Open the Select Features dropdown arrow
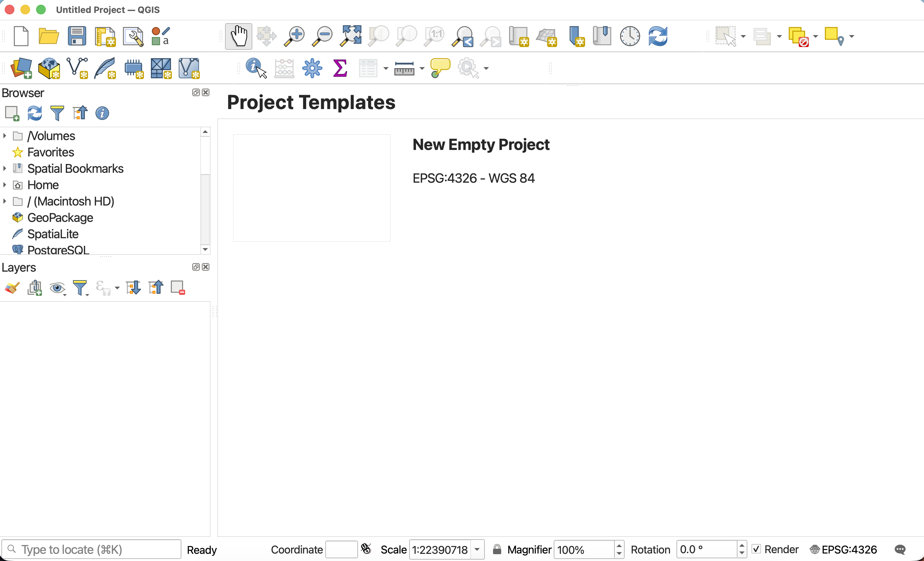This screenshot has width=924, height=561. pos(743,36)
